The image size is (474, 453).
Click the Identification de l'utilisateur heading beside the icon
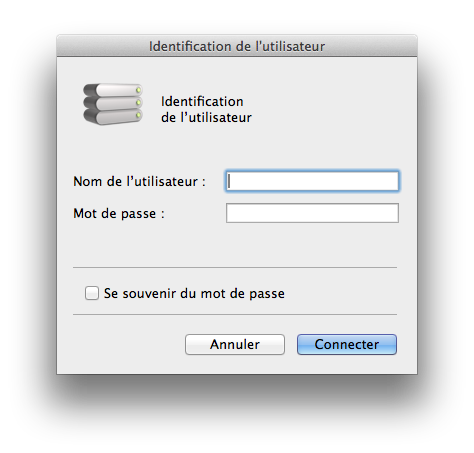coord(206,109)
